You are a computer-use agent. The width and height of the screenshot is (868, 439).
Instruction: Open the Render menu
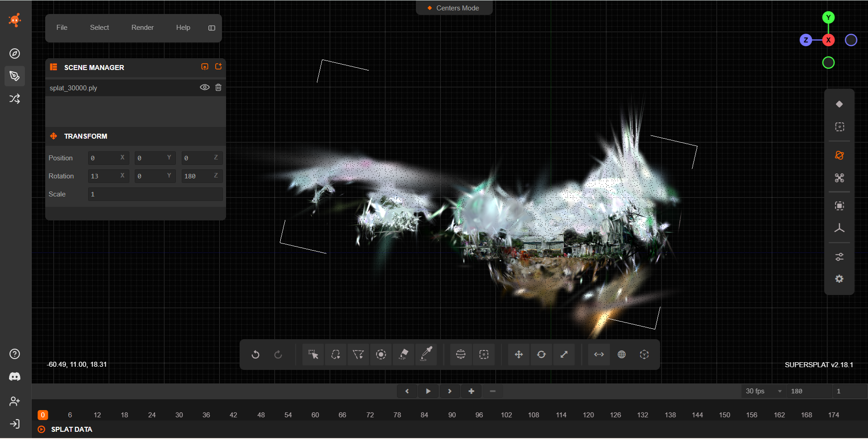click(142, 28)
